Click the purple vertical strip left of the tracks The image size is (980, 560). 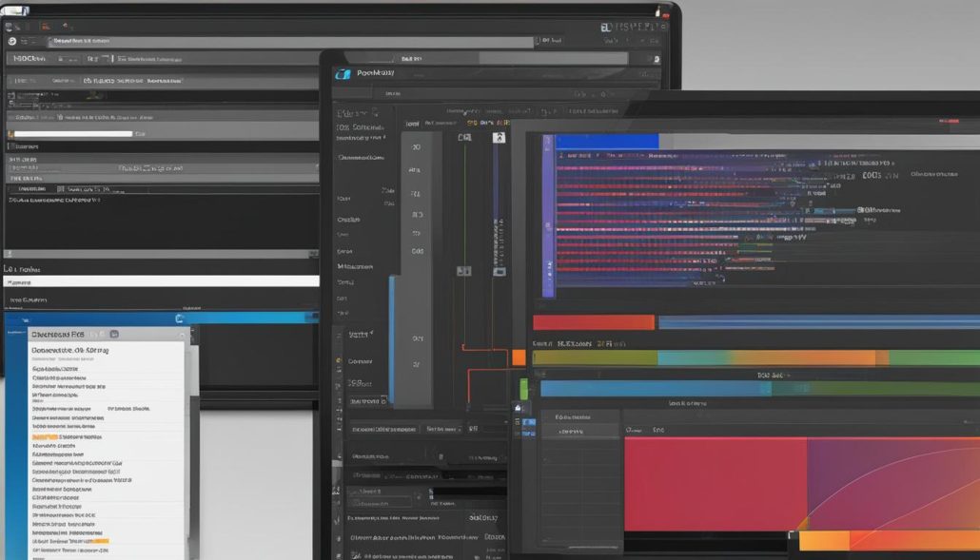click(x=548, y=216)
